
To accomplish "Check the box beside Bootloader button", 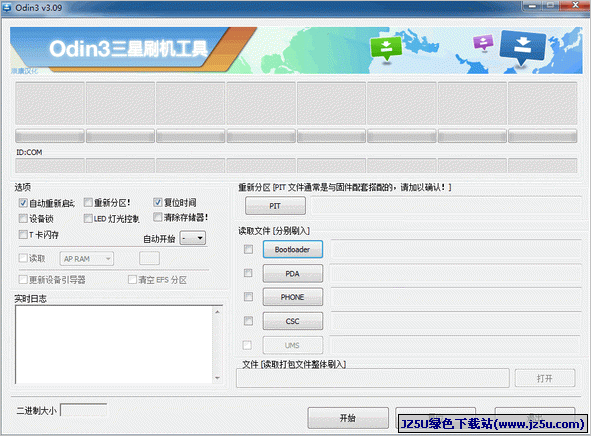I will click(x=248, y=249).
